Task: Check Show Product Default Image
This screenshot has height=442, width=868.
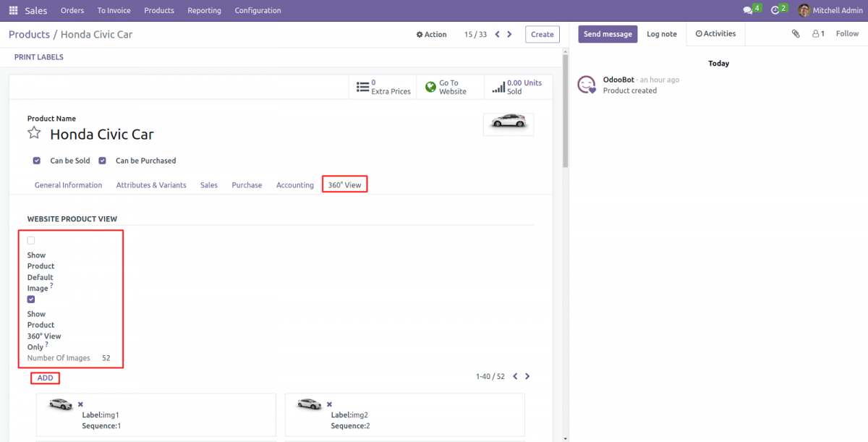Action: coord(30,239)
